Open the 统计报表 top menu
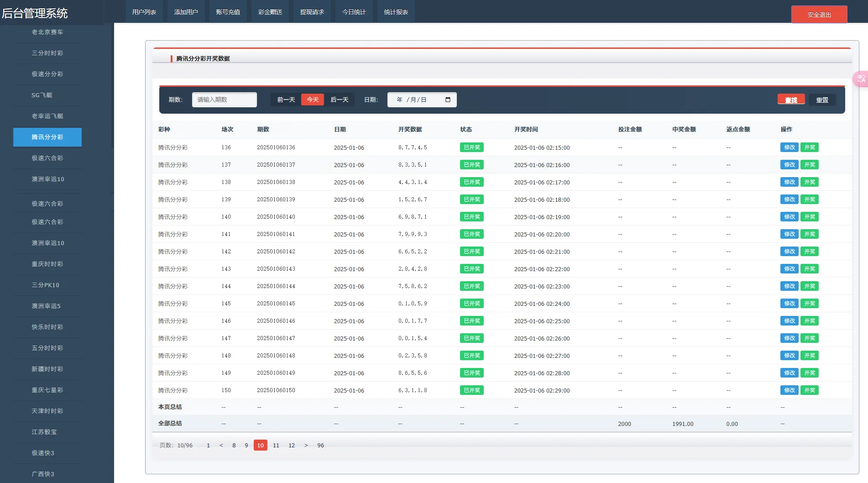The width and height of the screenshot is (868, 483). pos(396,12)
